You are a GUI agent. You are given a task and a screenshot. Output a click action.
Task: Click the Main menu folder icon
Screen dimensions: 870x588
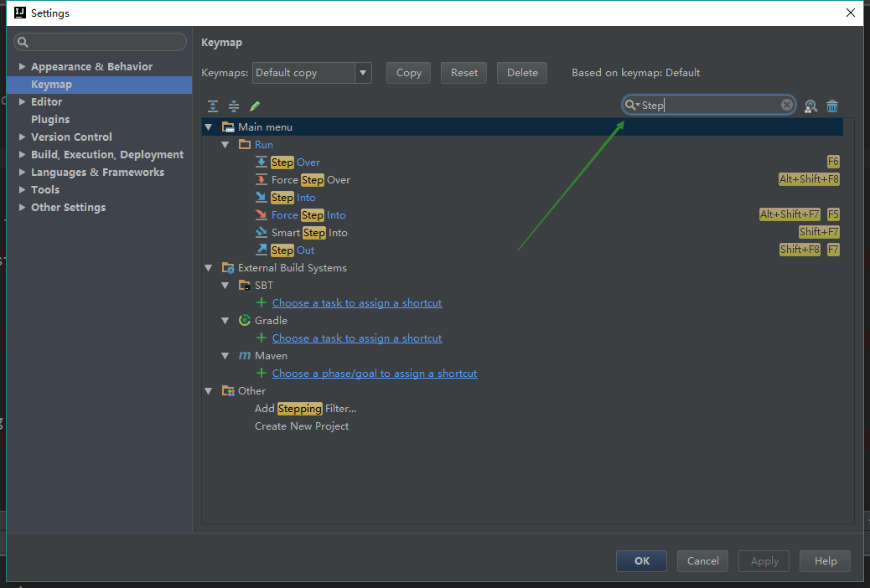coord(228,127)
